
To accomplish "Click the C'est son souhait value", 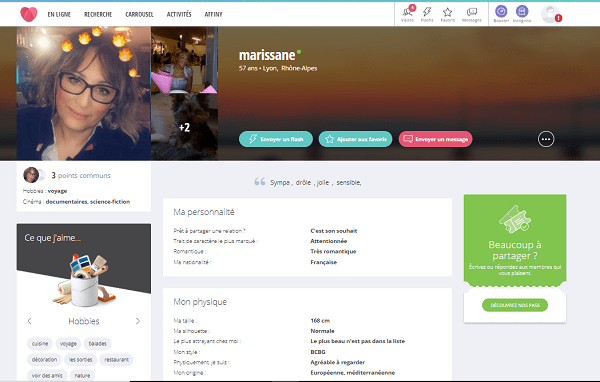I will (x=334, y=231).
